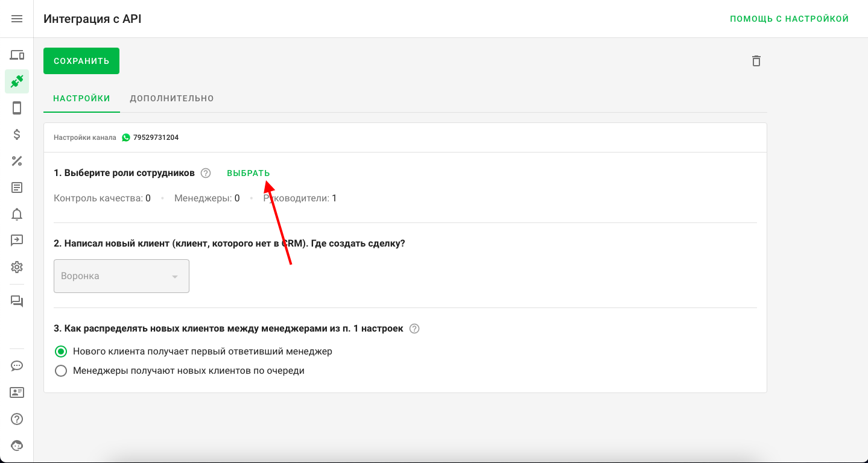Click help icon next to client distribution question
Image resolution: width=868 pixels, height=463 pixels.
pyautogui.click(x=414, y=329)
